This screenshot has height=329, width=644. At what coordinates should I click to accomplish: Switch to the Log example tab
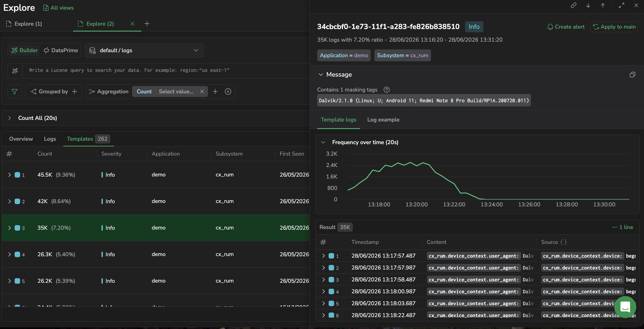coord(383,120)
